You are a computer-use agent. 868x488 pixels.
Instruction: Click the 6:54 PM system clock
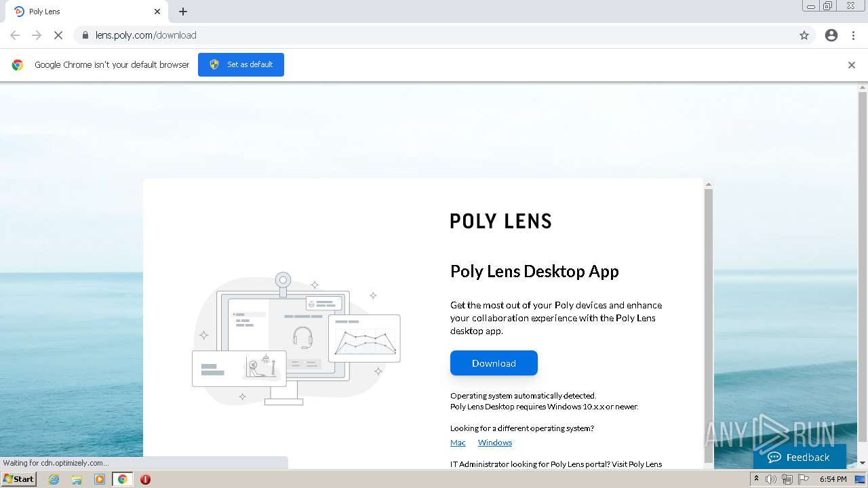coord(833,479)
